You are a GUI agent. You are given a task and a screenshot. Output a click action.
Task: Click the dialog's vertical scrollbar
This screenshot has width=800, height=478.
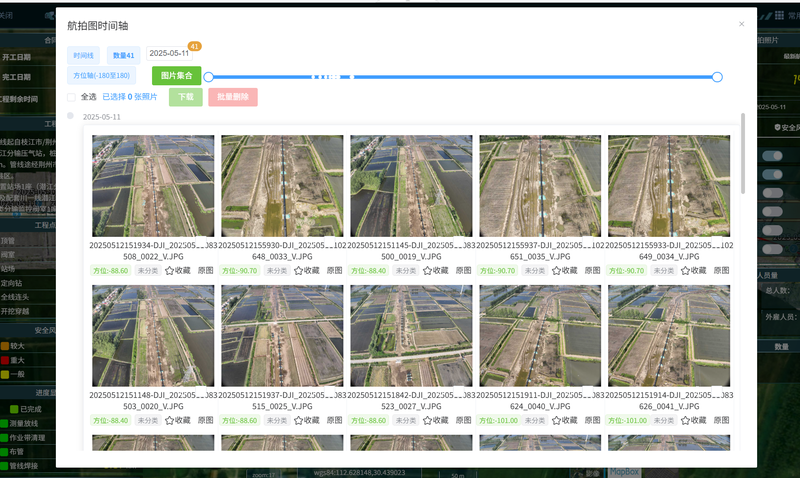click(743, 153)
